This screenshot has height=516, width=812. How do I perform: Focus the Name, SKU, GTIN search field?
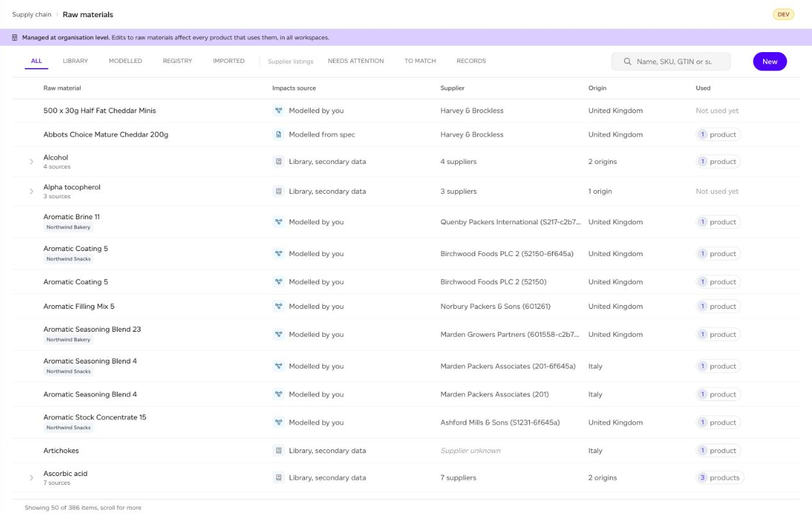[671, 62]
